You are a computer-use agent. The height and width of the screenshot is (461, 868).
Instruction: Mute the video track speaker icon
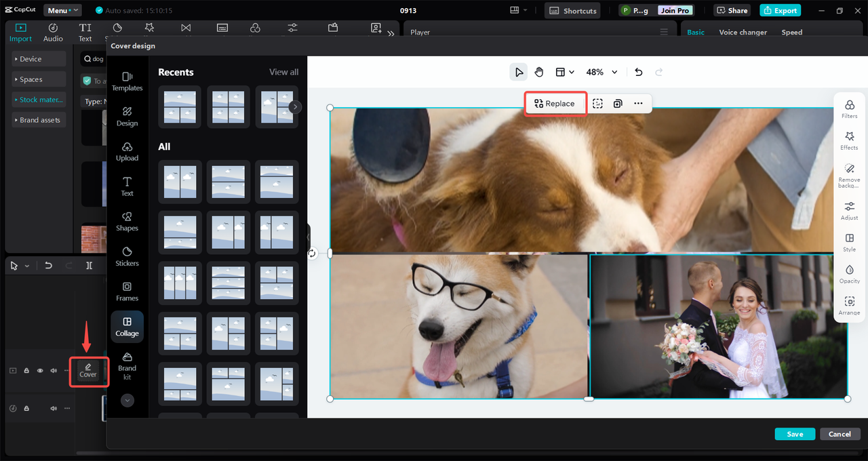tap(54, 371)
